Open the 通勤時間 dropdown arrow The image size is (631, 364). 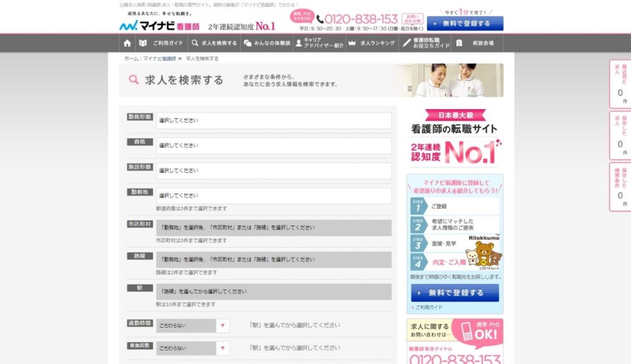click(222, 326)
